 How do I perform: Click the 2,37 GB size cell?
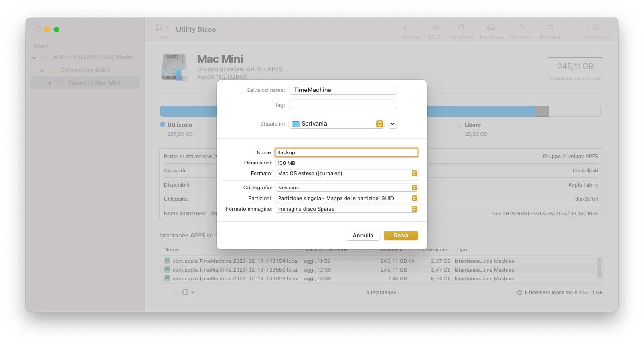click(x=441, y=261)
